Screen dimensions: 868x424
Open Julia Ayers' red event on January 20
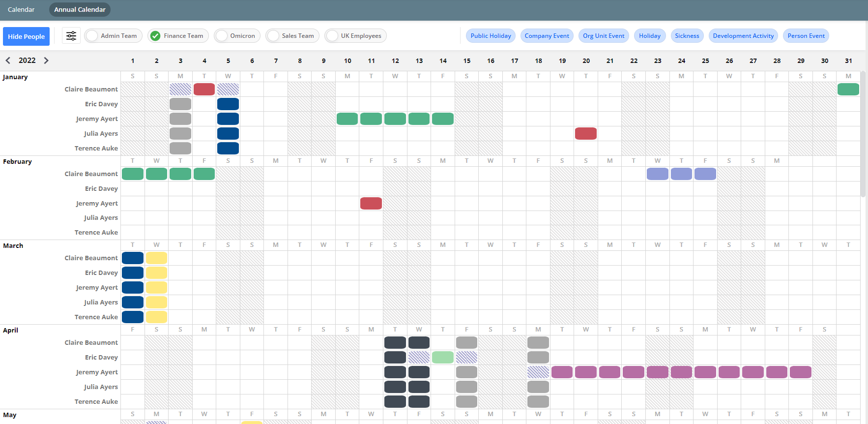point(586,133)
